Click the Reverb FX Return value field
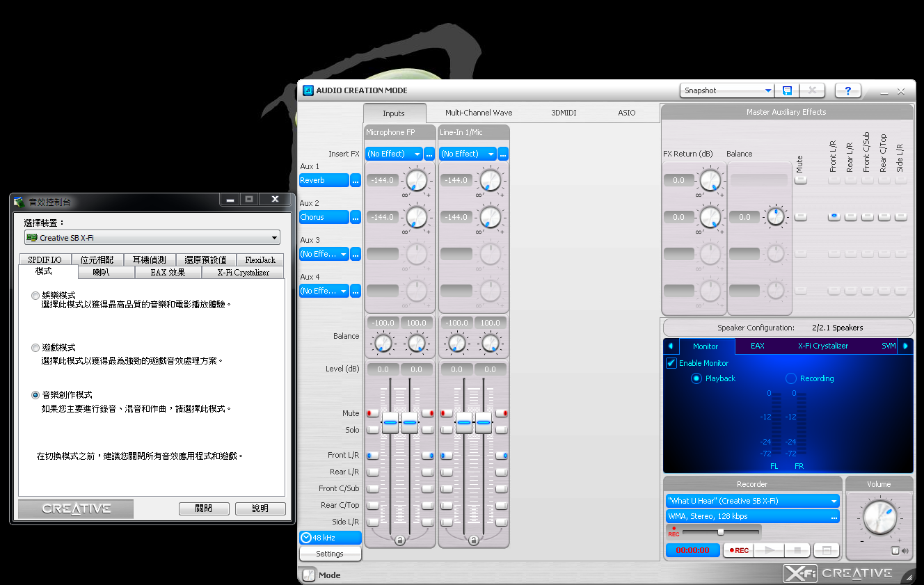Image resolution: width=924 pixels, height=585 pixels. pos(678,180)
